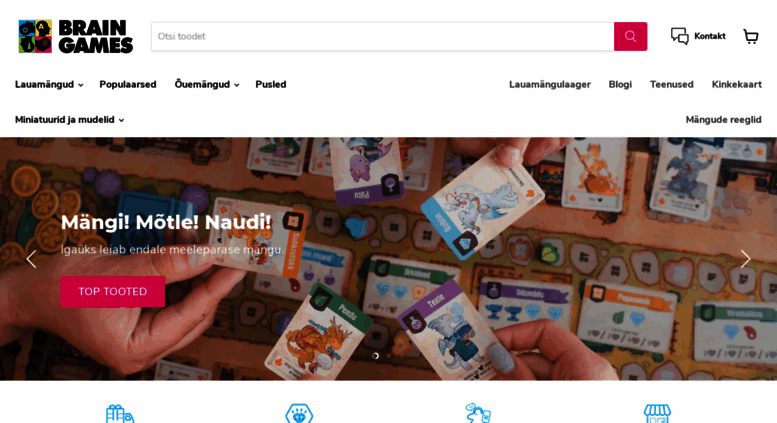Image resolution: width=777 pixels, height=423 pixels.
Task: Click the TOP TOOTED button
Action: tap(112, 291)
